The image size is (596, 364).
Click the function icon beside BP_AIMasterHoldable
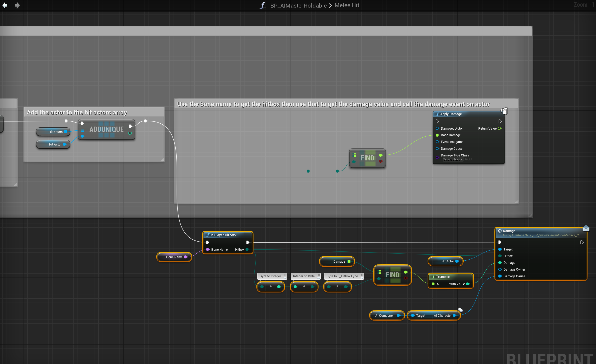click(263, 5)
